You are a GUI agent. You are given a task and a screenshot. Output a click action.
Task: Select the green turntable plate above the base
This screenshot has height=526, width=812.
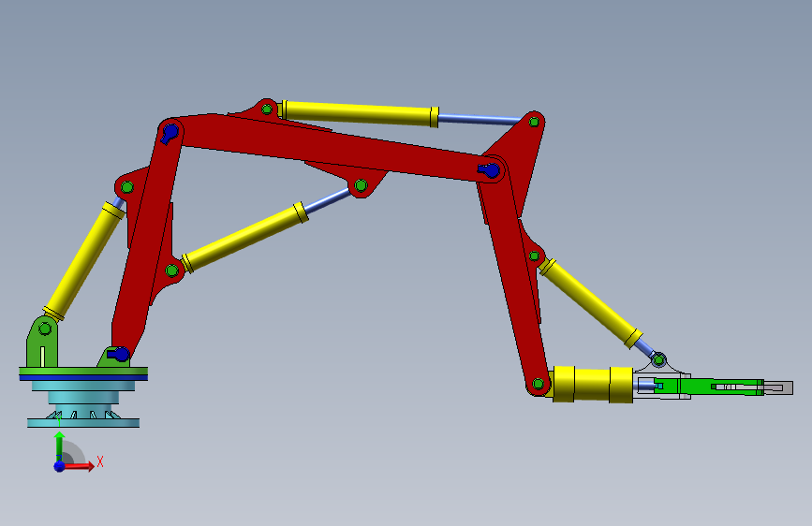click(x=83, y=371)
